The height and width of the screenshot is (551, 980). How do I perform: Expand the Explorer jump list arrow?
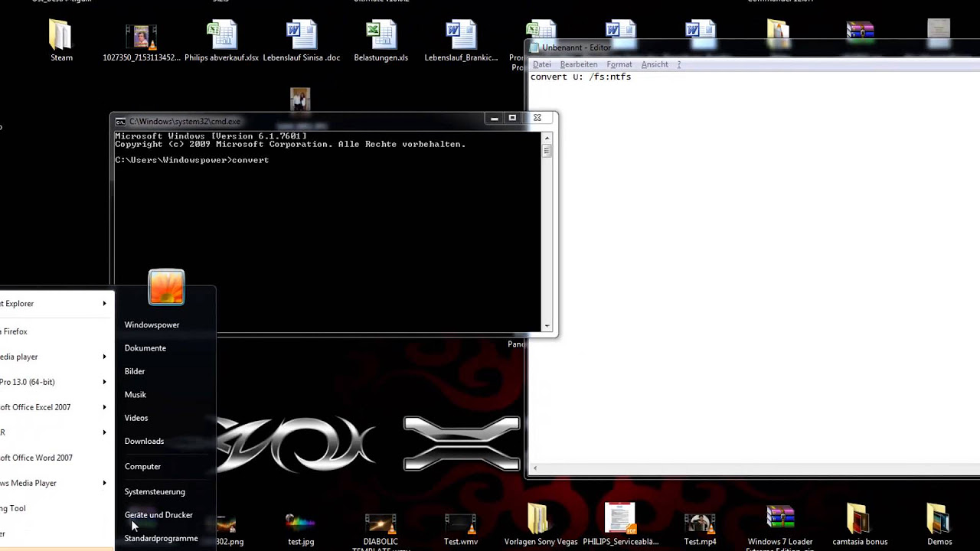point(104,304)
